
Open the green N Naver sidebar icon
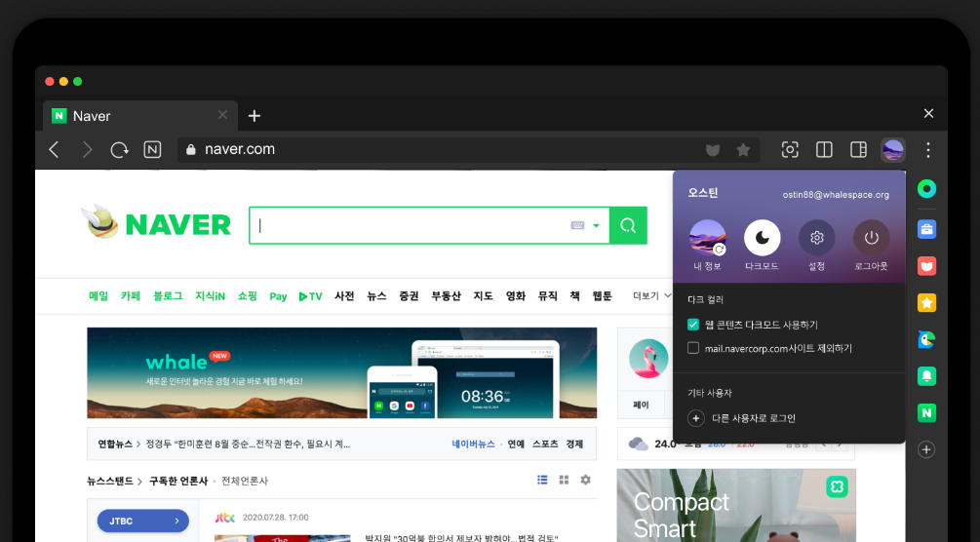[927, 412]
